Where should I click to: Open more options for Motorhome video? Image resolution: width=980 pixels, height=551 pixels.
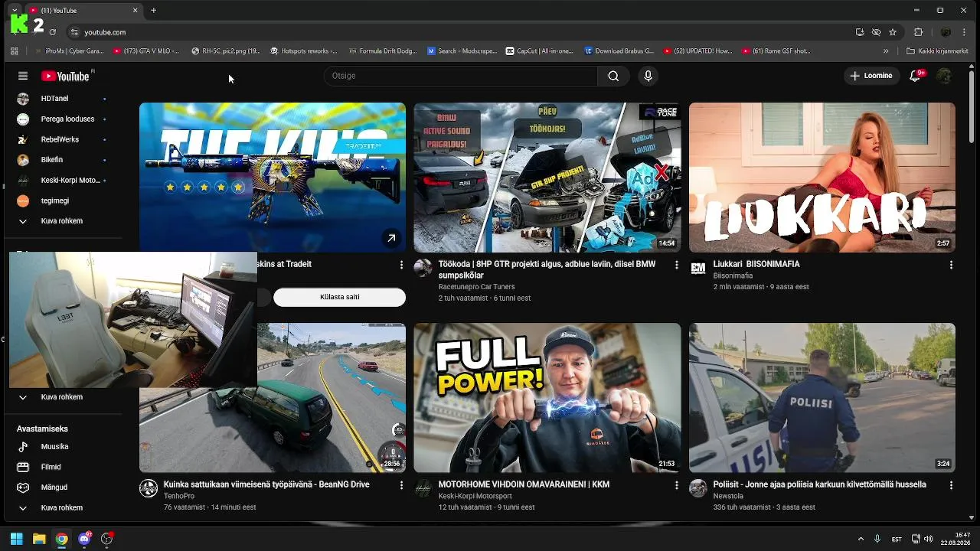tap(676, 485)
